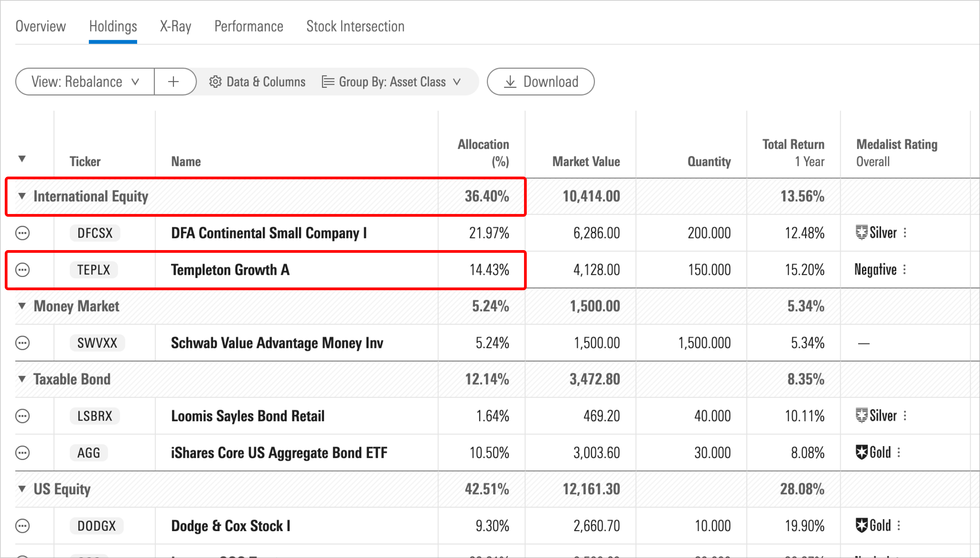Select the Holdings tab

[x=113, y=27]
